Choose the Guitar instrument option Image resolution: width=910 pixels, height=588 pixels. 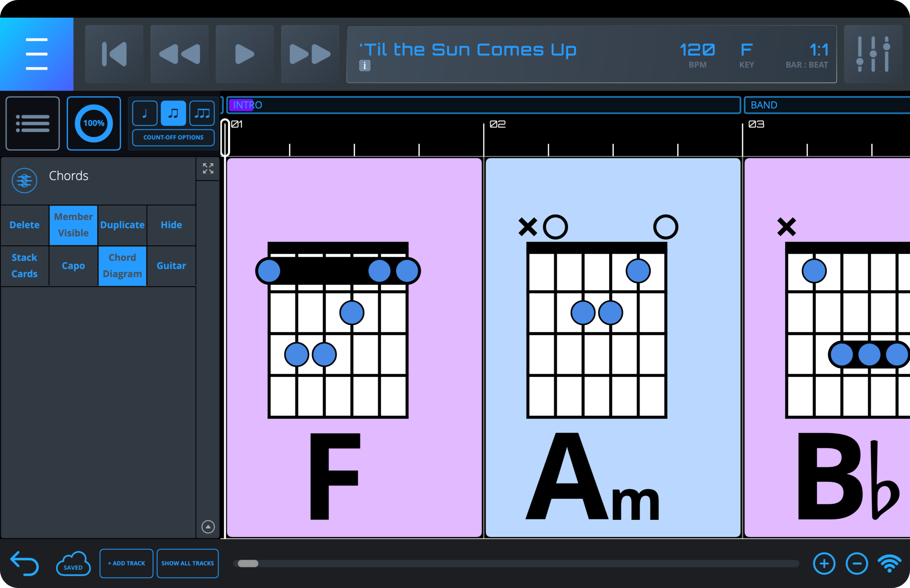coord(171,266)
